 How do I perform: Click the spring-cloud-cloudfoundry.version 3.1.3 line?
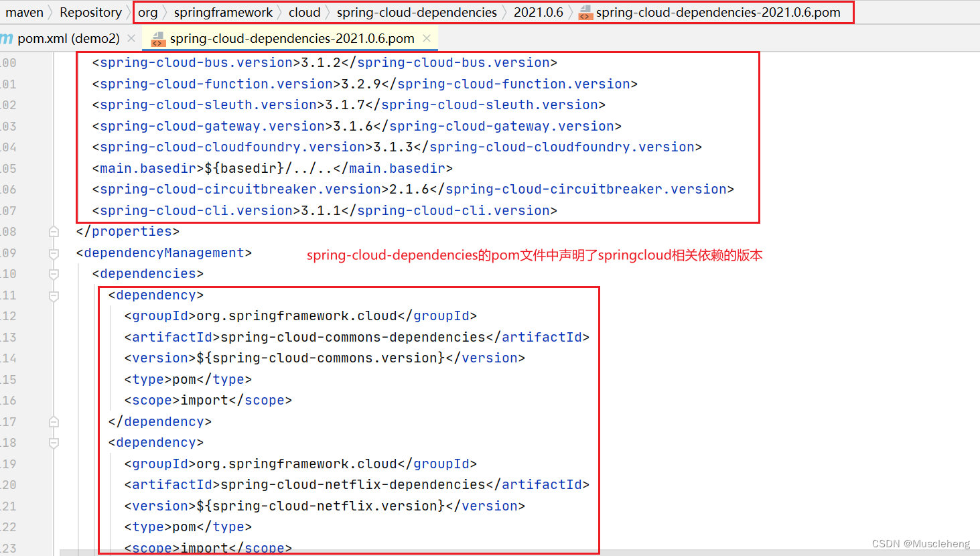pos(397,147)
